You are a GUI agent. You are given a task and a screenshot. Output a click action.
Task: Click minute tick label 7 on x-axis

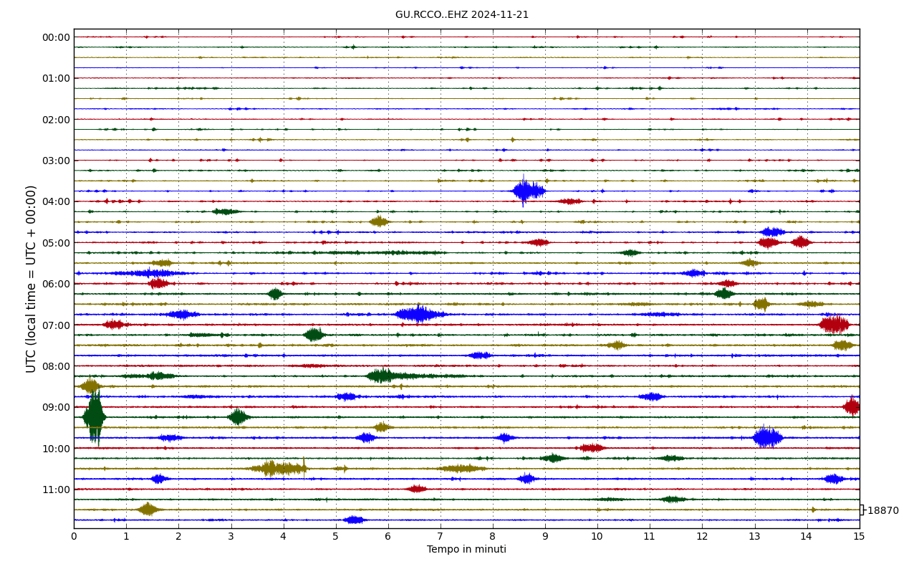(x=441, y=536)
